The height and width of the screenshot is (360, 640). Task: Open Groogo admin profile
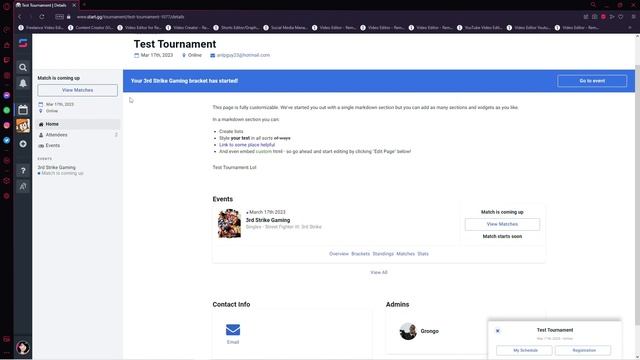point(429,331)
